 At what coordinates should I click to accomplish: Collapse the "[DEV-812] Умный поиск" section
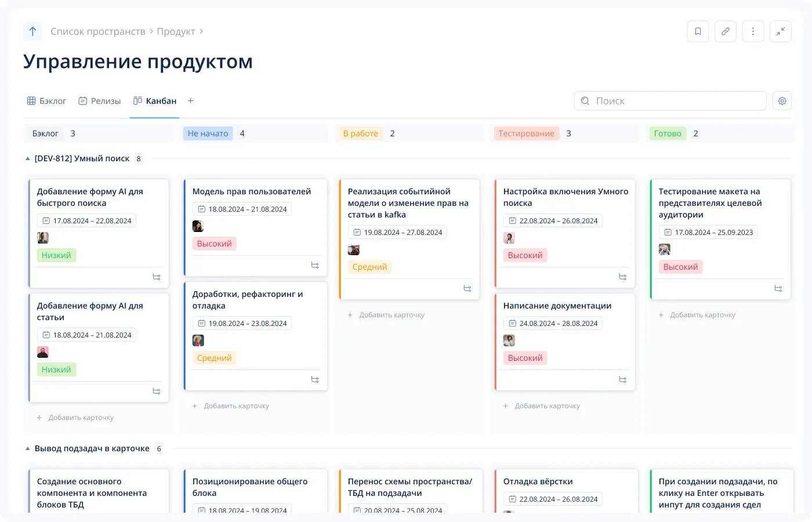(27, 158)
